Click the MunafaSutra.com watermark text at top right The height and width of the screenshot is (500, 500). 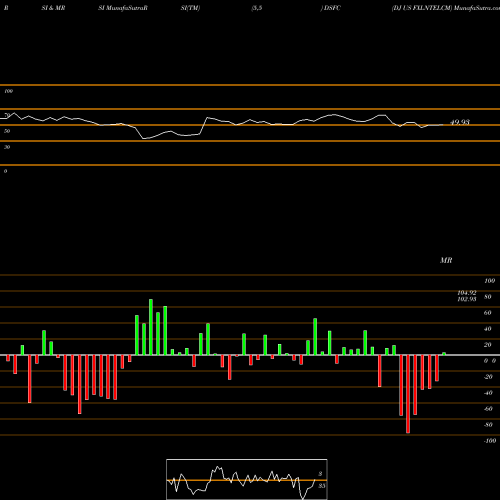point(477,8)
